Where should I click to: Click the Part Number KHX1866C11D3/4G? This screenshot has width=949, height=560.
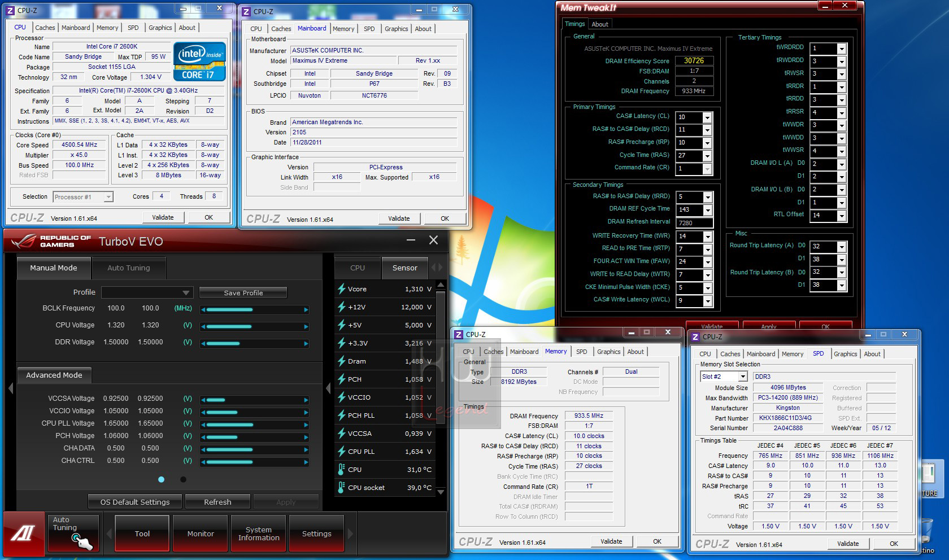pyautogui.click(x=786, y=418)
